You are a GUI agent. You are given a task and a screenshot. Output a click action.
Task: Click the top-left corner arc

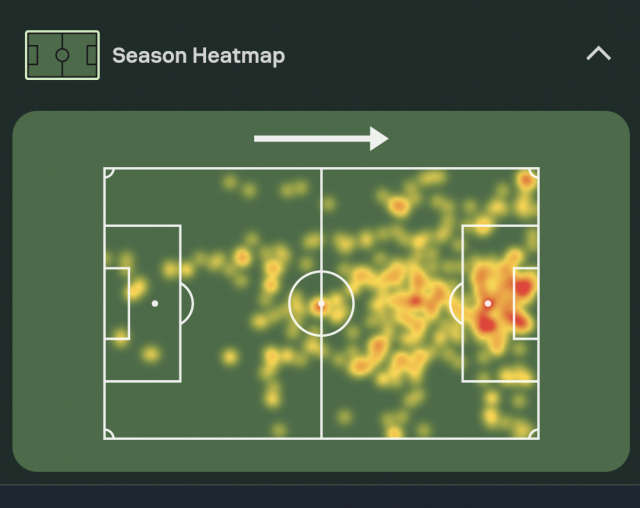pyautogui.click(x=108, y=172)
